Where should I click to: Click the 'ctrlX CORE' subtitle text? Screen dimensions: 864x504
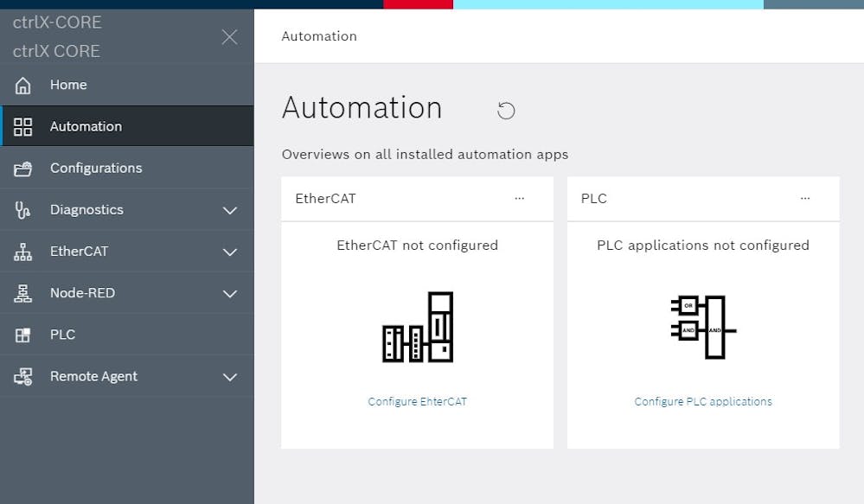[x=57, y=51]
